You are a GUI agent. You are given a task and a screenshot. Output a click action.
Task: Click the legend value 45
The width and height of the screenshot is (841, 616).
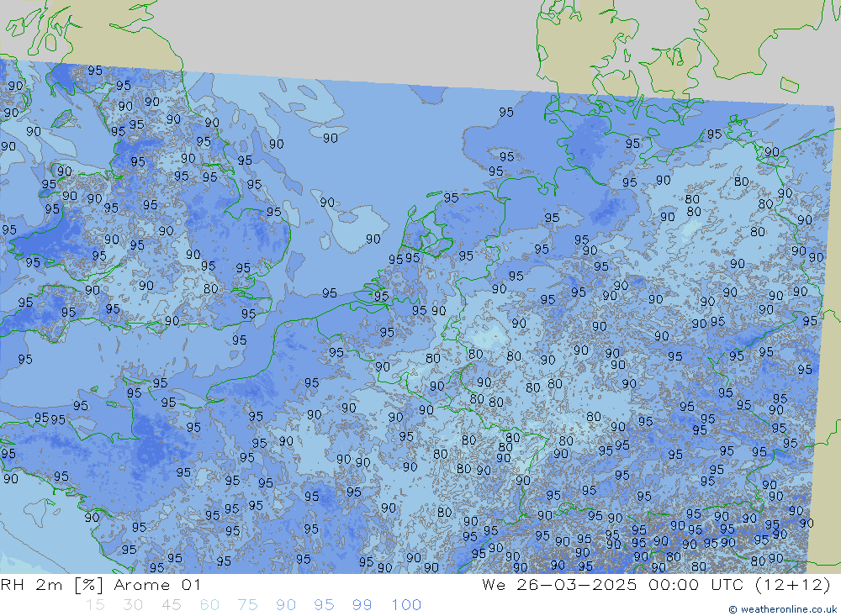coord(171,605)
